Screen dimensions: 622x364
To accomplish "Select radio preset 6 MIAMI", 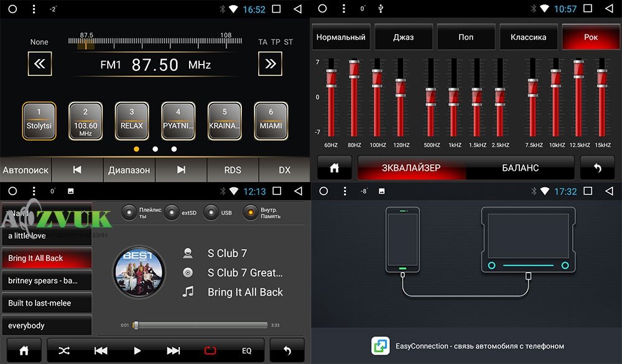I will pyautogui.click(x=271, y=121).
